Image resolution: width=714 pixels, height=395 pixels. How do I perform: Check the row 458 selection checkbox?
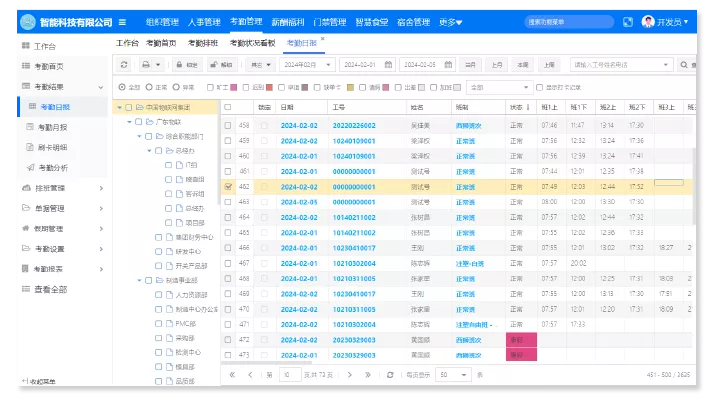coord(228,125)
